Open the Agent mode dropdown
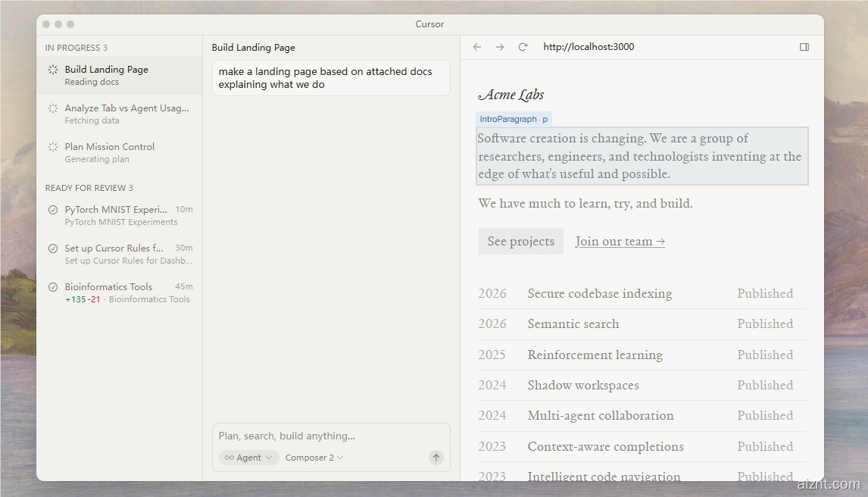The image size is (868, 497). click(248, 458)
